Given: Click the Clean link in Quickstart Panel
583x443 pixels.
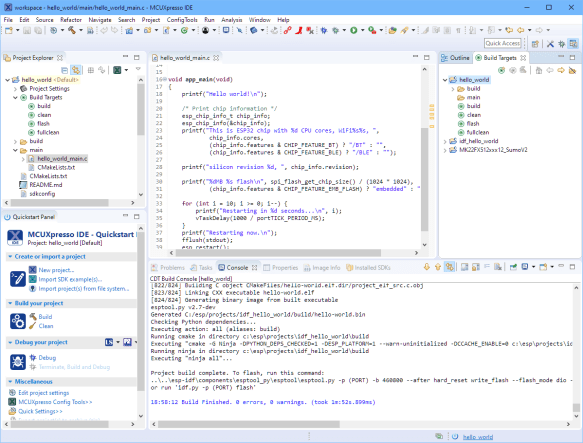Looking at the screenshot, I should point(46,326).
